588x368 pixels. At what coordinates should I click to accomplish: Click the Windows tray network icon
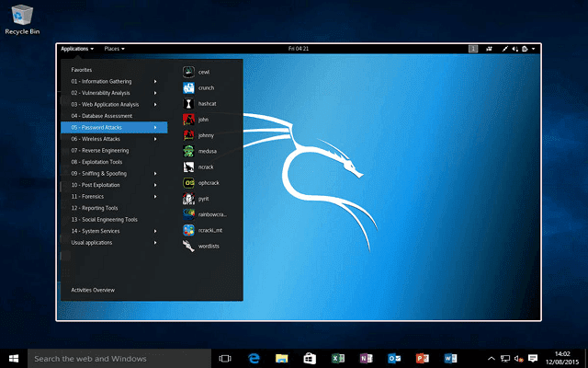[x=505, y=359]
